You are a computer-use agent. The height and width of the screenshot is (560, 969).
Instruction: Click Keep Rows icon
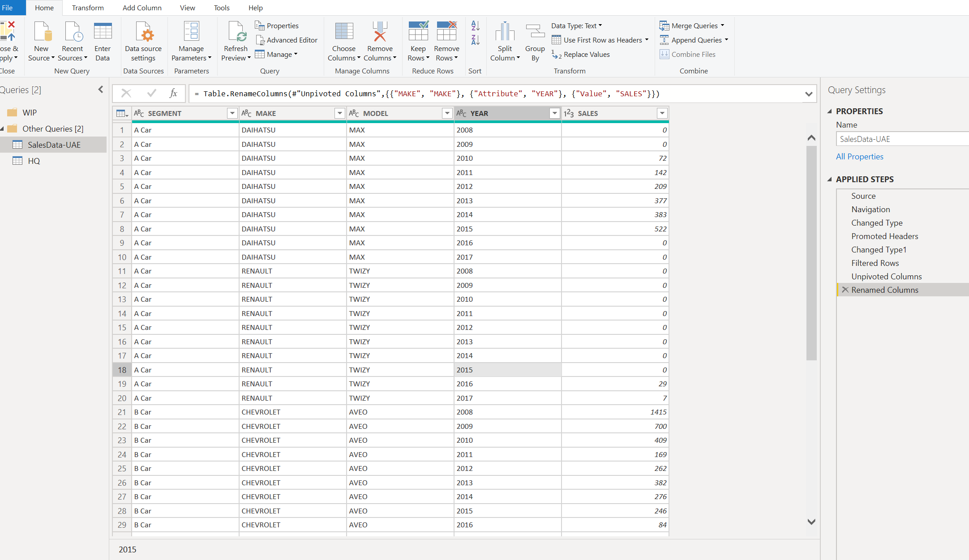pos(418,32)
